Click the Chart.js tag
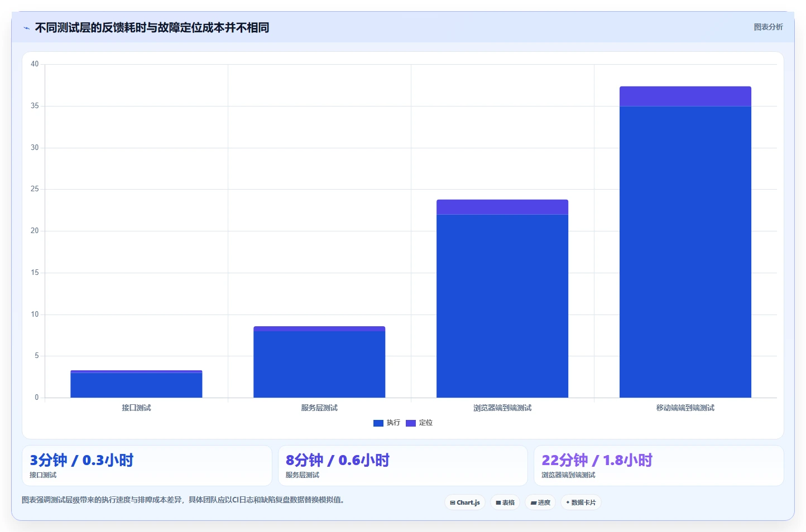This screenshot has width=806, height=532. [465, 502]
